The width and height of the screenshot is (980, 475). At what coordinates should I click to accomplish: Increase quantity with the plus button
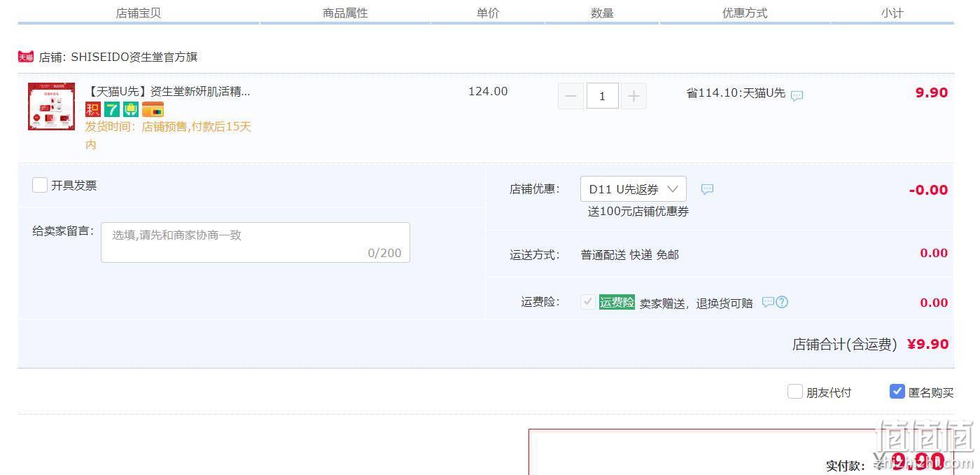point(633,96)
